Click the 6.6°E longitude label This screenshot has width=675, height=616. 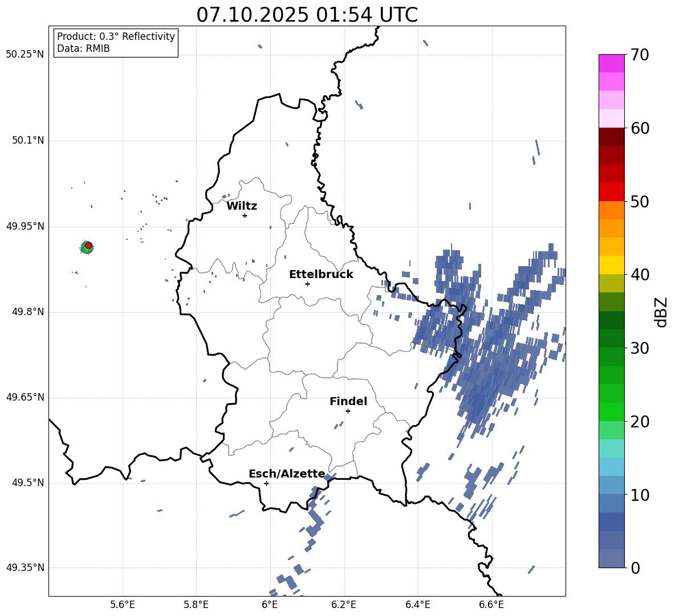pos(491,605)
